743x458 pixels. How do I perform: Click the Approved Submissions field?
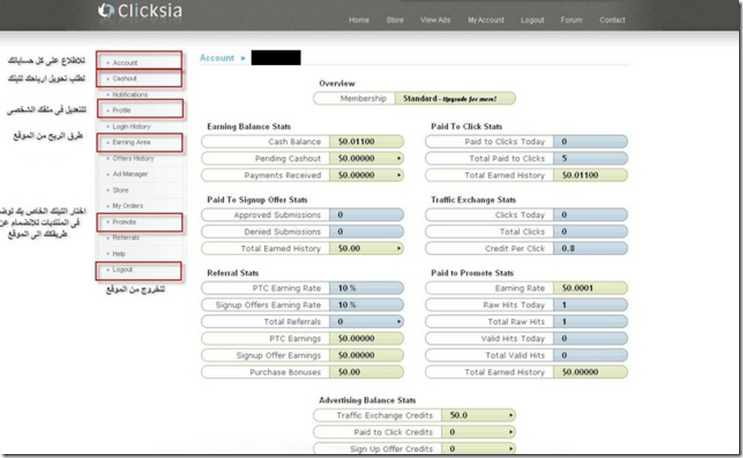click(302, 215)
